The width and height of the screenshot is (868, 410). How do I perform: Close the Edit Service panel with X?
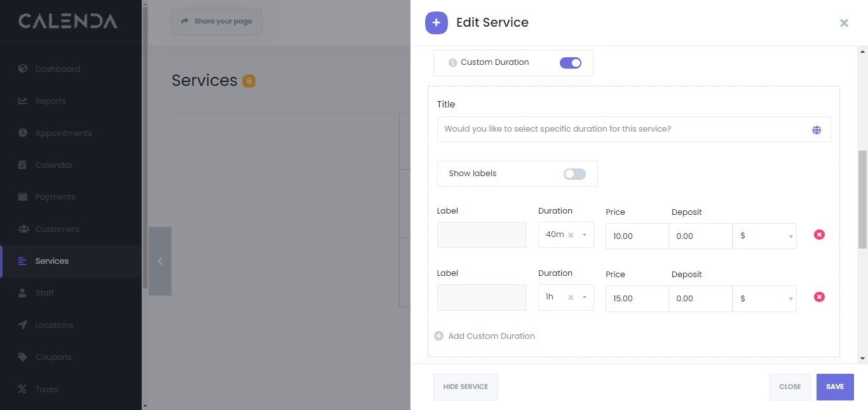coord(844,23)
